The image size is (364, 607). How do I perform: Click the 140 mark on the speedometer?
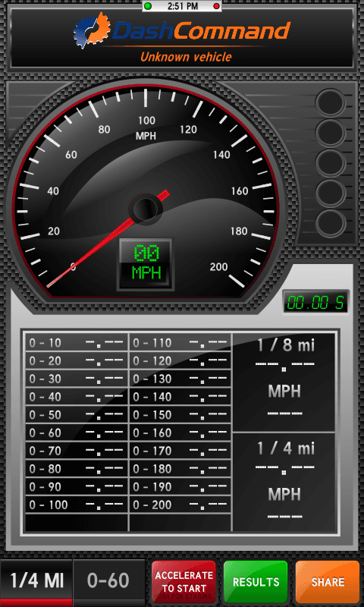221,155
